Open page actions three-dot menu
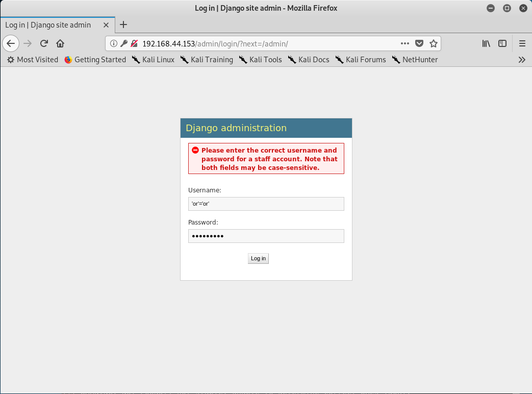532x394 pixels. (405, 43)
